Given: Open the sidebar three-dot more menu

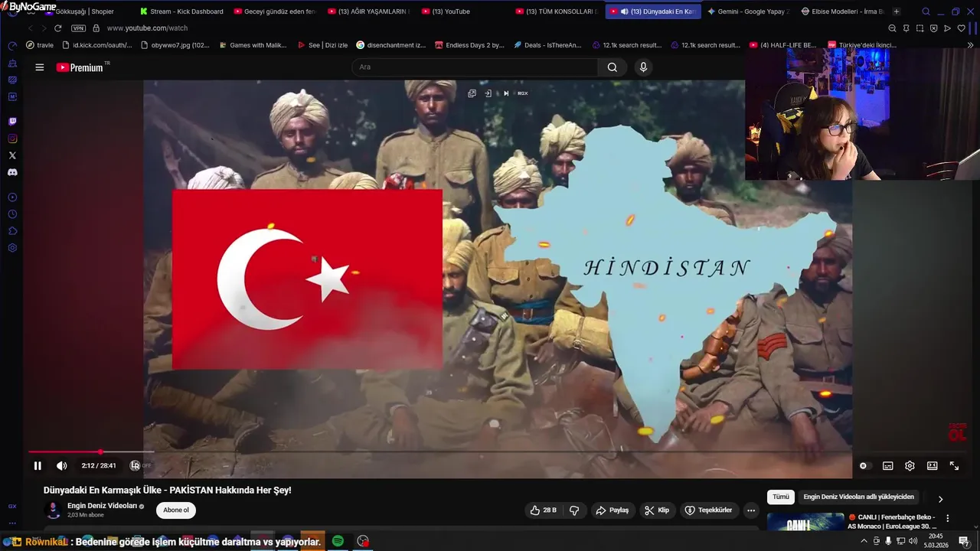Looking at the screenshot, I should coord(12,524).
